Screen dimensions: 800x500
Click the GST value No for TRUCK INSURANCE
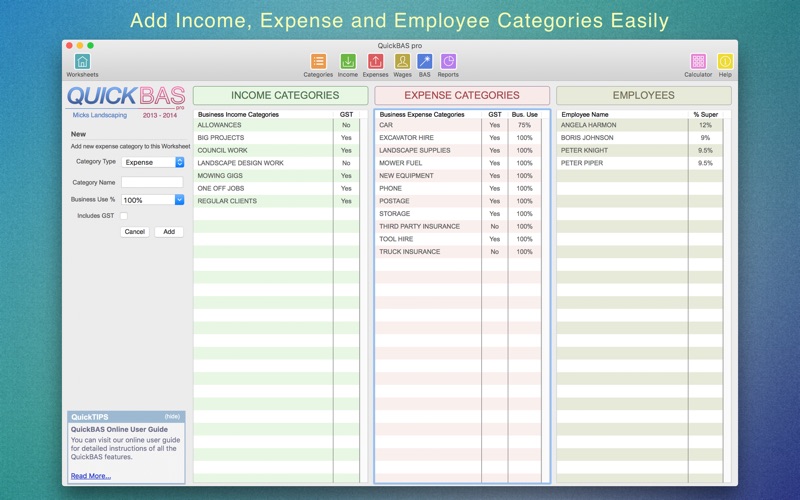coord(494,252)
